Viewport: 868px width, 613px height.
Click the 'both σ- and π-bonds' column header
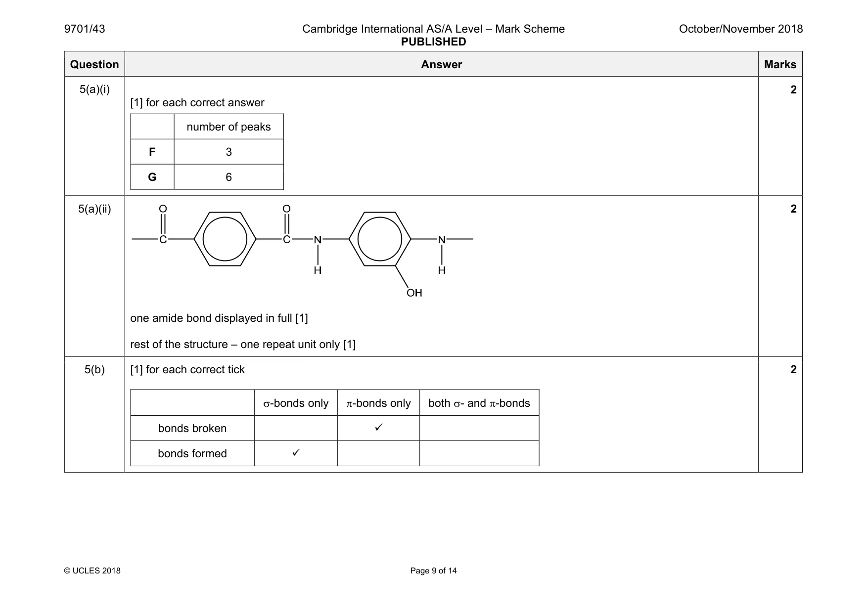coord(479,403)
